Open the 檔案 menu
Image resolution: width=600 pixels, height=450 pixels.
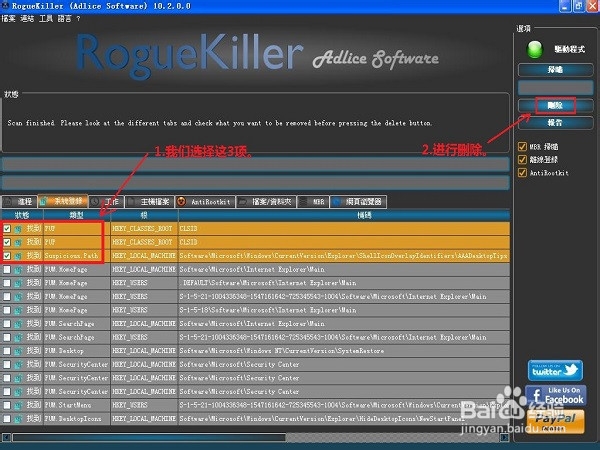[8, 18]
